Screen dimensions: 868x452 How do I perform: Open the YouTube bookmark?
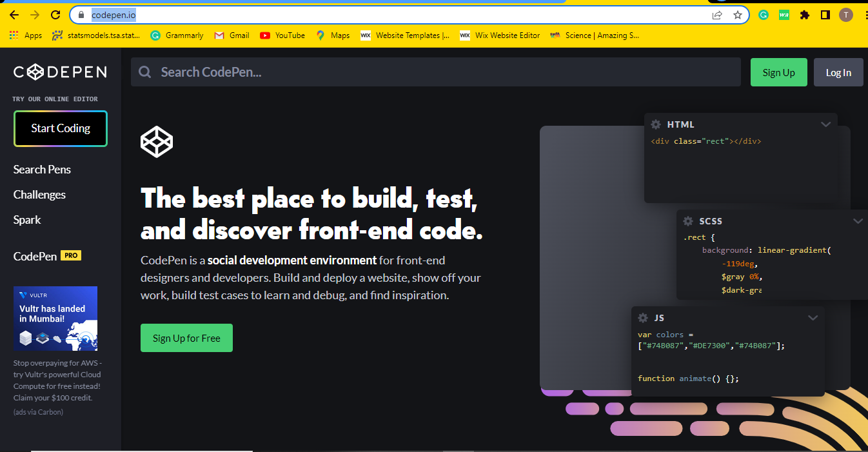[282, 35]
